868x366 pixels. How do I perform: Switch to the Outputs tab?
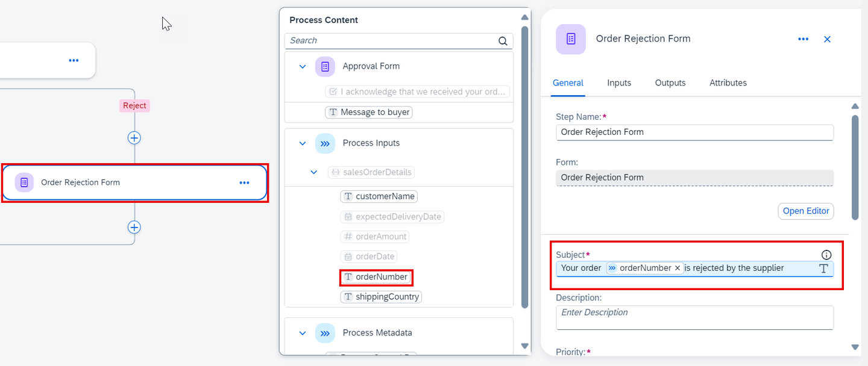[670, 83]
